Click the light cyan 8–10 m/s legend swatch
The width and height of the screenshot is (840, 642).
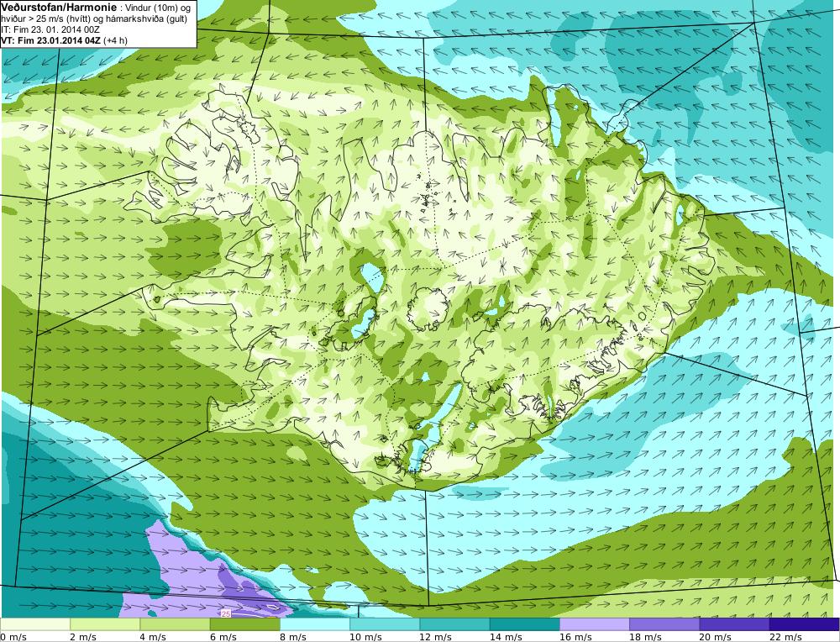(315, 624)
